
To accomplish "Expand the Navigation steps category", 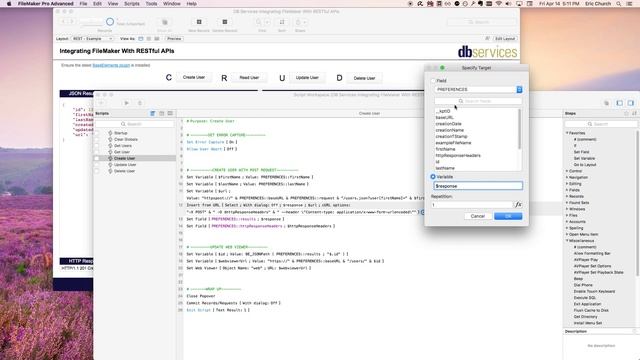I will pyautogui.click(x=567, y=178).
